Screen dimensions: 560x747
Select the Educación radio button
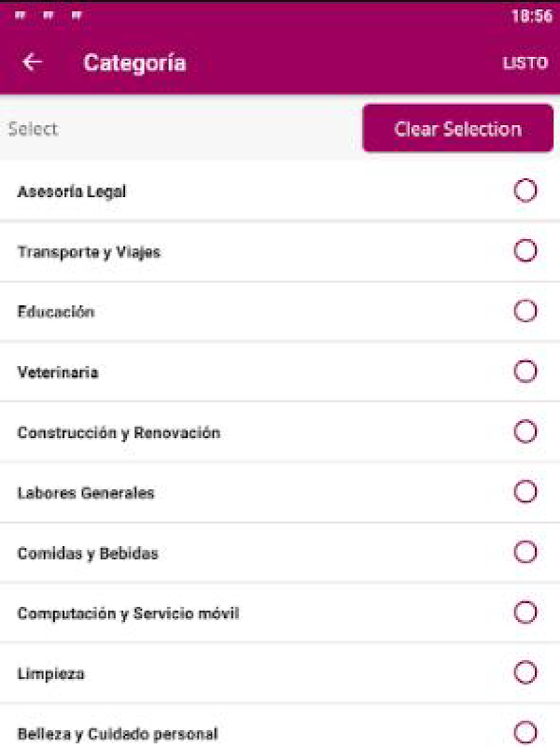[x=525, y=311]
